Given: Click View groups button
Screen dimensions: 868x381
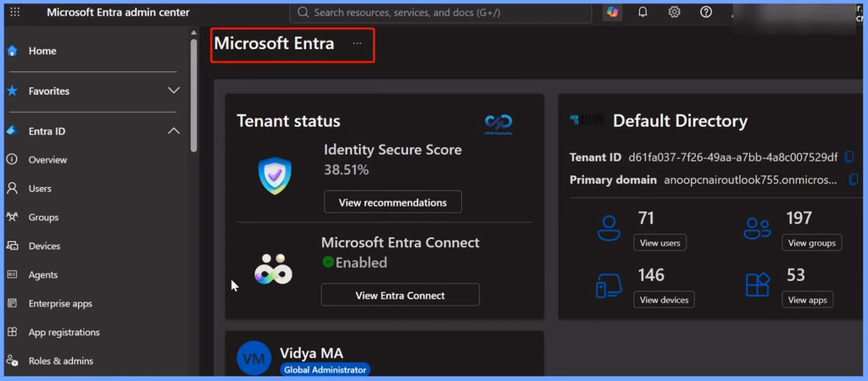Looking at the screenshot, I should (811, 243).
